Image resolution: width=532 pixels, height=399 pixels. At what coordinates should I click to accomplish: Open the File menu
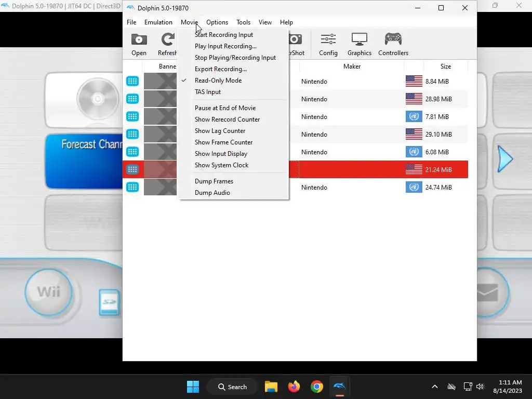131,22
